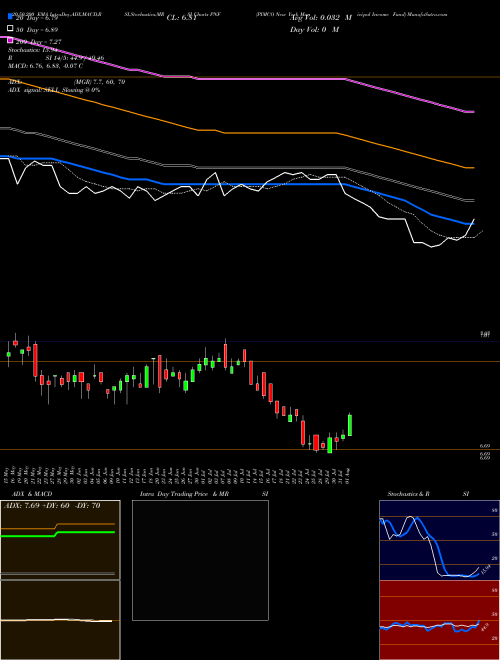
Task: Click the last green candlestick for 01 Aug
Action: [x=350, y=425]
